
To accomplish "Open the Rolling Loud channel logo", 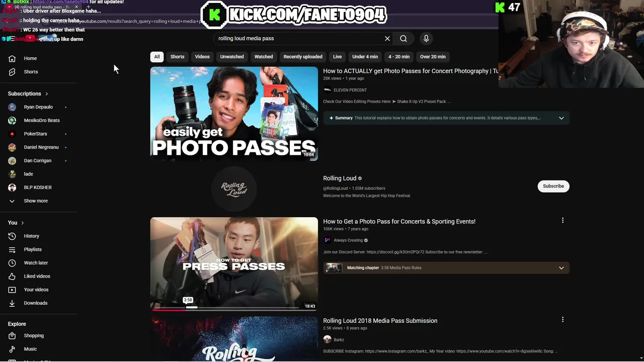I will pyautogui.click(x=234, y=189).
